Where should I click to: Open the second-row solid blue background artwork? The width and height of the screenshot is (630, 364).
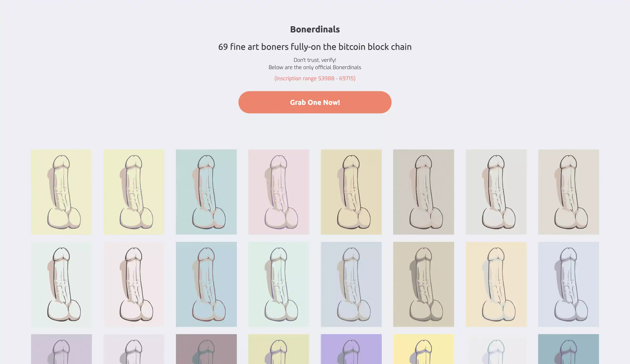[x=206, y=284]
